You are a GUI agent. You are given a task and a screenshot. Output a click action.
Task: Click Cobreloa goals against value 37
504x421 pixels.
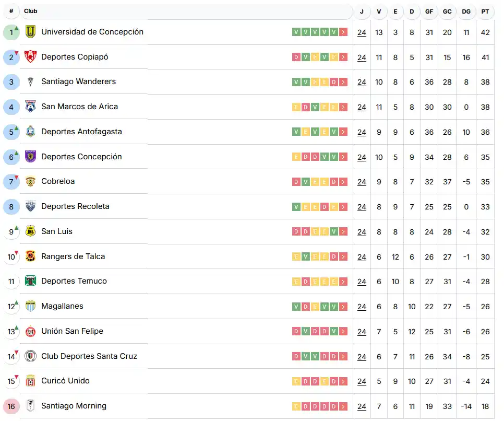447,182
